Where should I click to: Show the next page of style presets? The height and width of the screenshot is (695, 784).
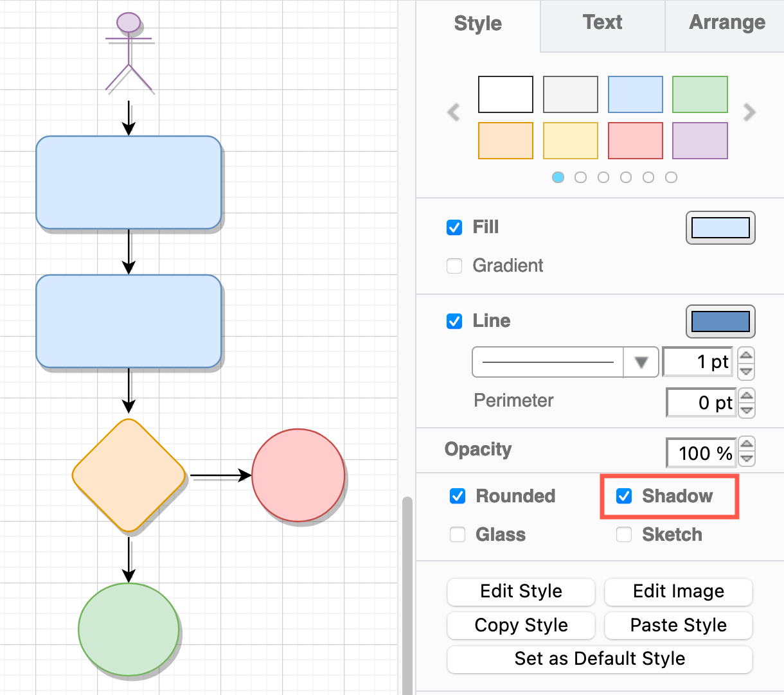pos(749,112)
